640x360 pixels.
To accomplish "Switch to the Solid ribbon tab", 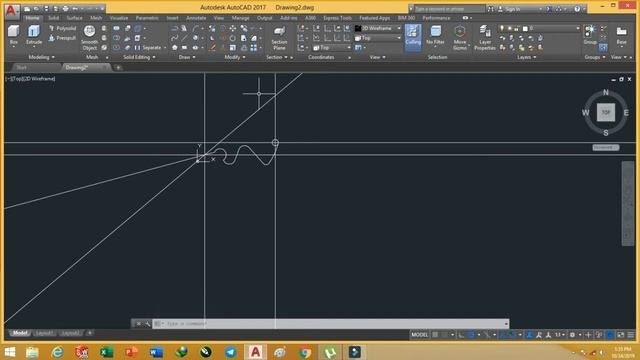I will click(x=53, y=18).
